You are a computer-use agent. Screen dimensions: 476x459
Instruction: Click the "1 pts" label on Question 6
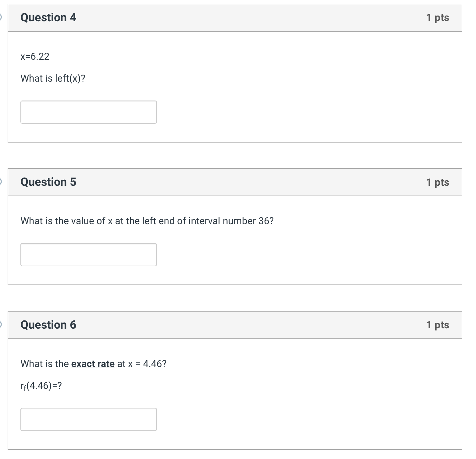[x=438, y=325]
